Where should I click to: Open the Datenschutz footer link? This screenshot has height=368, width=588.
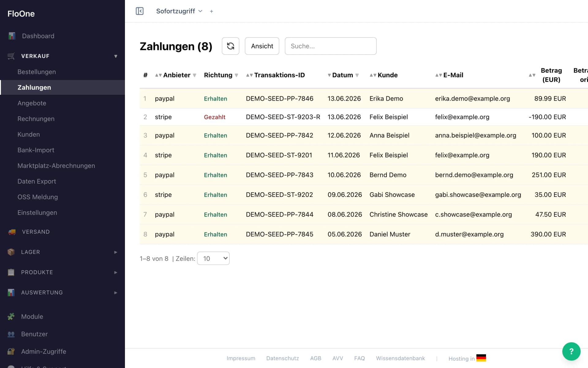[x=283, y=358]
